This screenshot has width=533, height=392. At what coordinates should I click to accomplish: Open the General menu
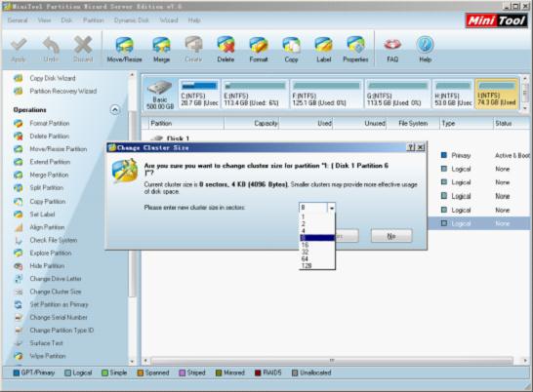[18, 20]
